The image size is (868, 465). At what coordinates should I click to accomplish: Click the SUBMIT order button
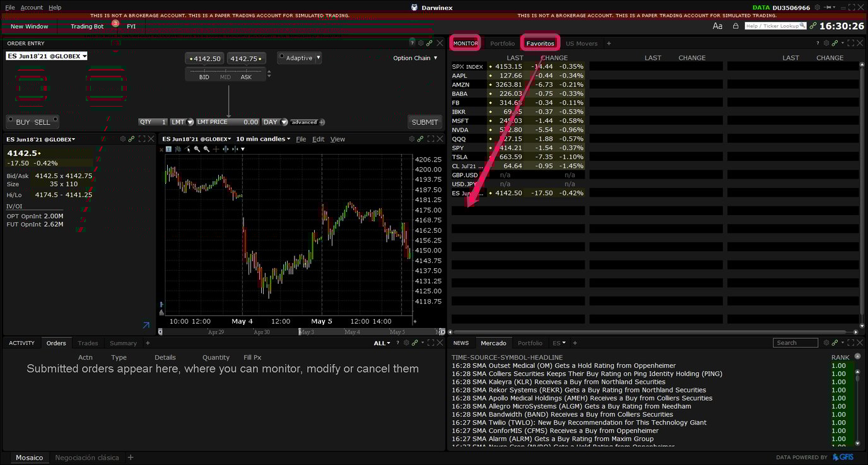425,122
